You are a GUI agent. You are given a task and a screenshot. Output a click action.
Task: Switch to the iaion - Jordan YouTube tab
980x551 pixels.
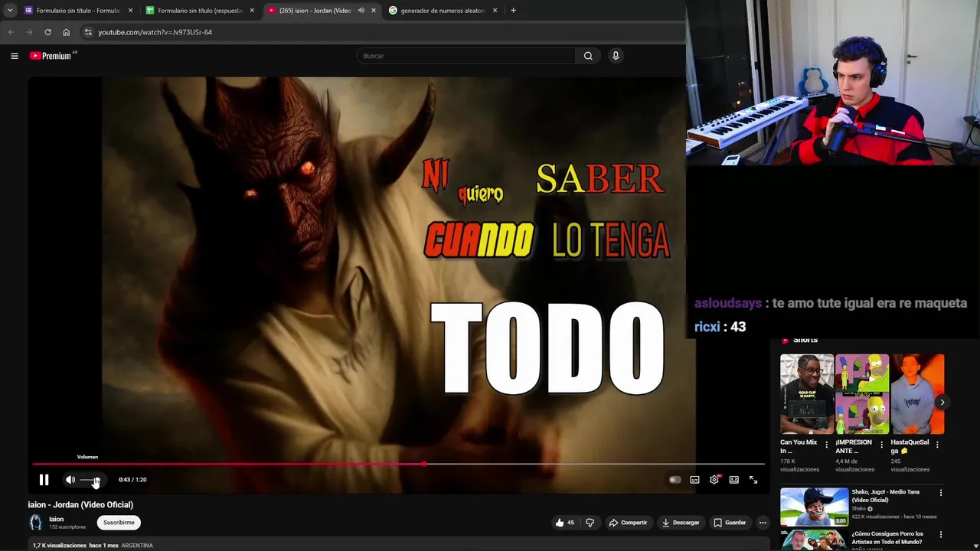[x=314, y=11]
